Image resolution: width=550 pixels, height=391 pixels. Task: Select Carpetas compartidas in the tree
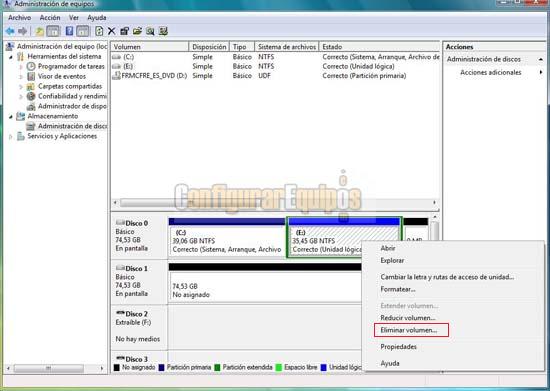tap(70, 86)
